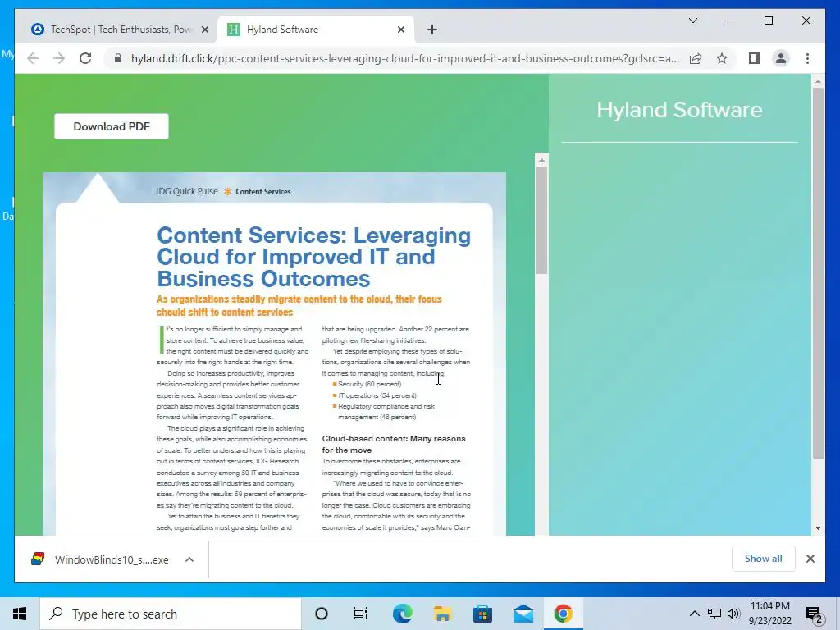Click Download PDF button

pyautogui.click(x=112, y=126)
